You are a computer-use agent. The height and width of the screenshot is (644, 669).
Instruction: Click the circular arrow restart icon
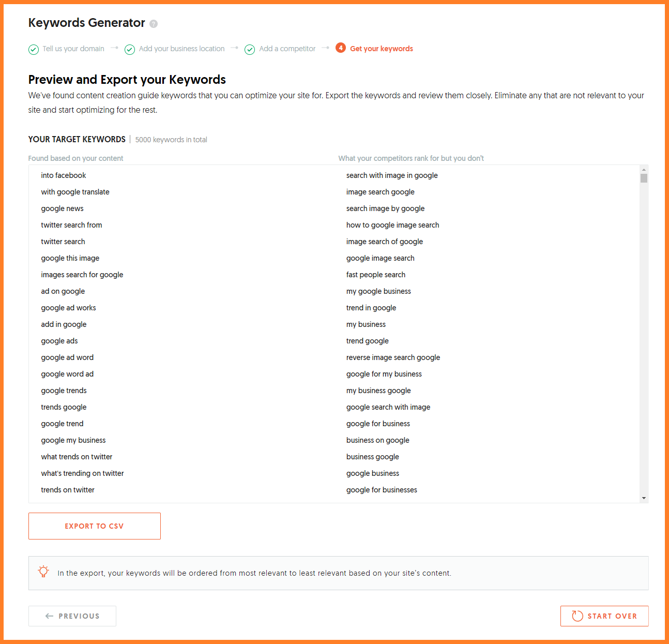(577, 616)
